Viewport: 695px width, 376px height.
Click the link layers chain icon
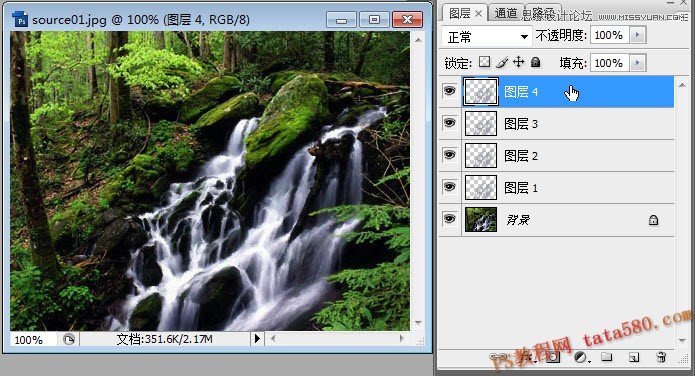(x=497, y=357)
